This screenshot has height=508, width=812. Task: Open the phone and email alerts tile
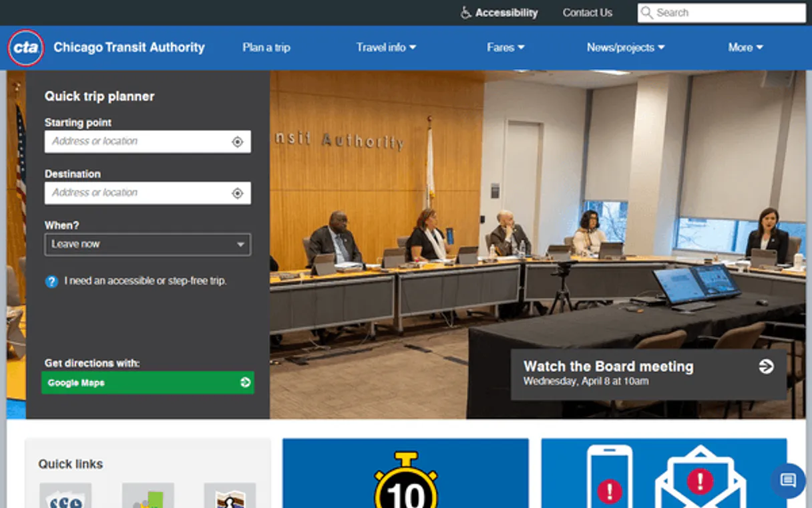tap(664, 473)
